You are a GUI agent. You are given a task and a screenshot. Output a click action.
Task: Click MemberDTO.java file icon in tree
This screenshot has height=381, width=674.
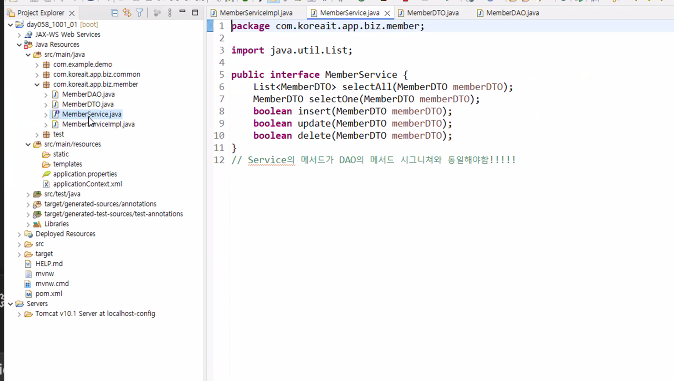[x=55, y=104]
